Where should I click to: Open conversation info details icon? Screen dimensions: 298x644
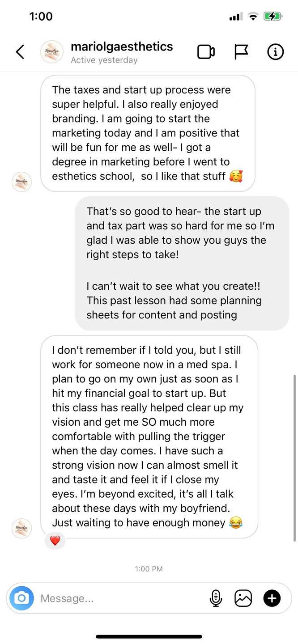[x=275, y=52]
